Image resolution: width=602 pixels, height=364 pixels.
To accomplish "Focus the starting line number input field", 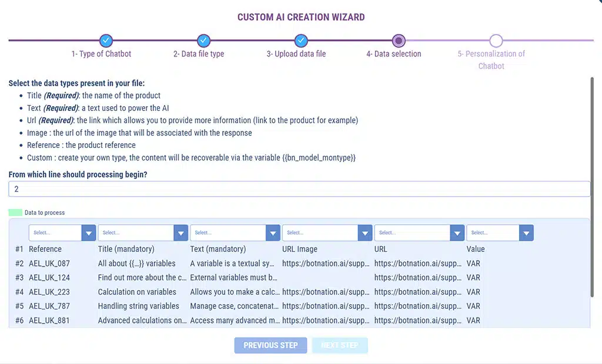I will 299,189.
